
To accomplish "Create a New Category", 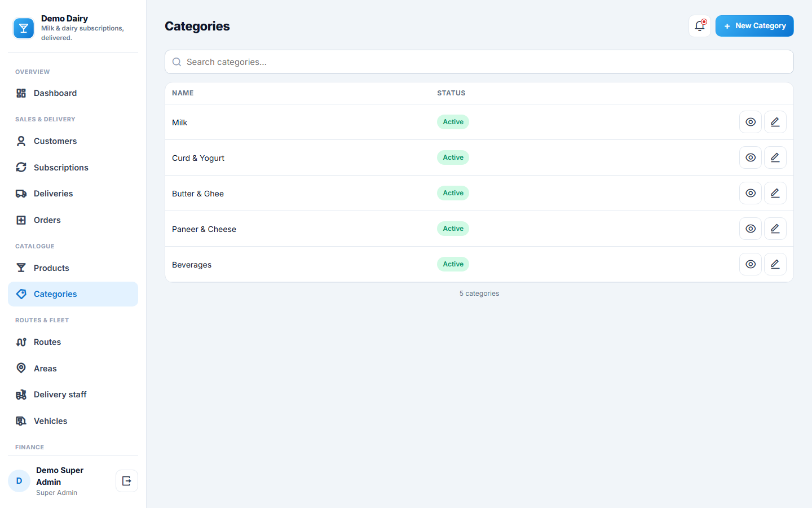I will coord(754,26).
